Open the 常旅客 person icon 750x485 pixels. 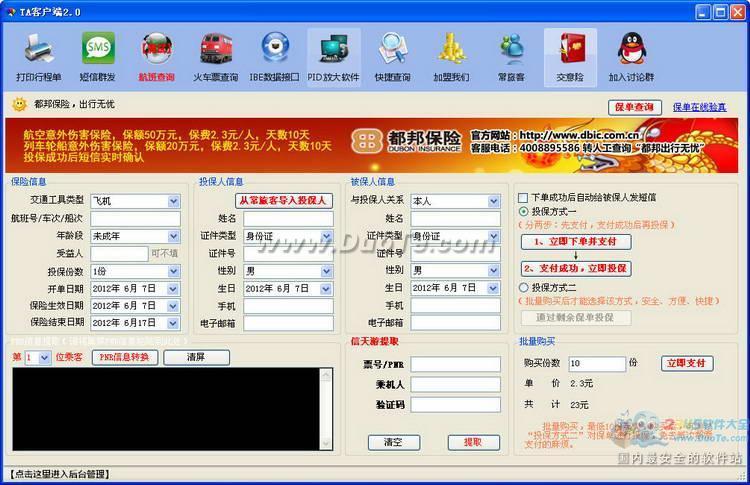point(511,49)
